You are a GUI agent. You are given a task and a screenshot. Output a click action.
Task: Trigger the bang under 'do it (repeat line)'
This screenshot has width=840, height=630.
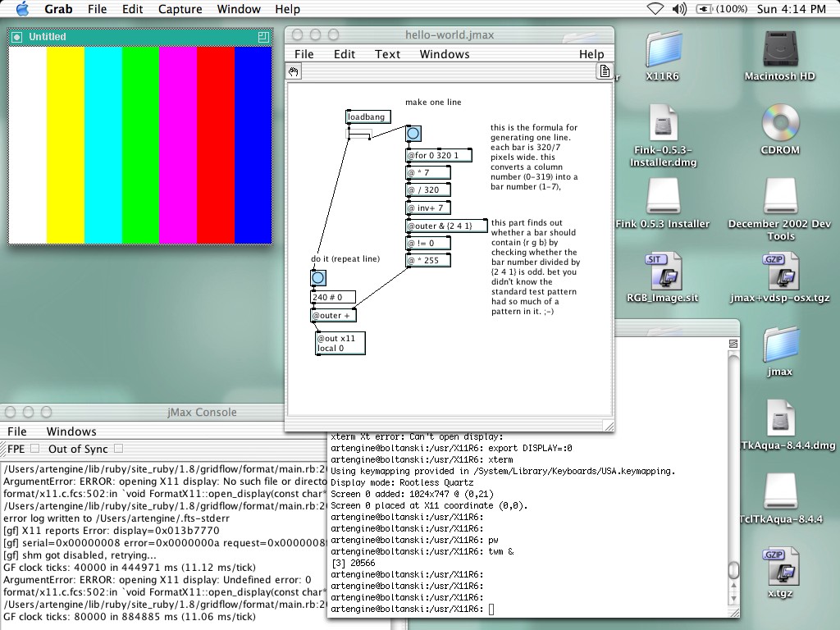[x=317, y=277]
